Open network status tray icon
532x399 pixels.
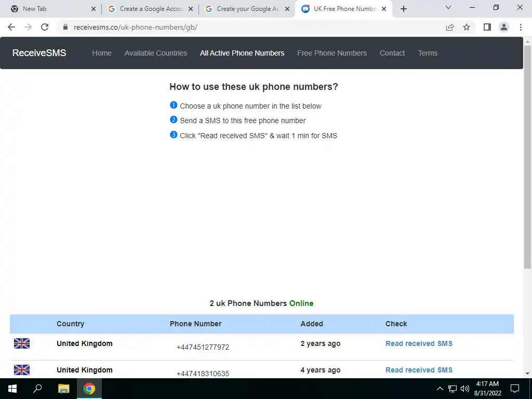point(453,389)
